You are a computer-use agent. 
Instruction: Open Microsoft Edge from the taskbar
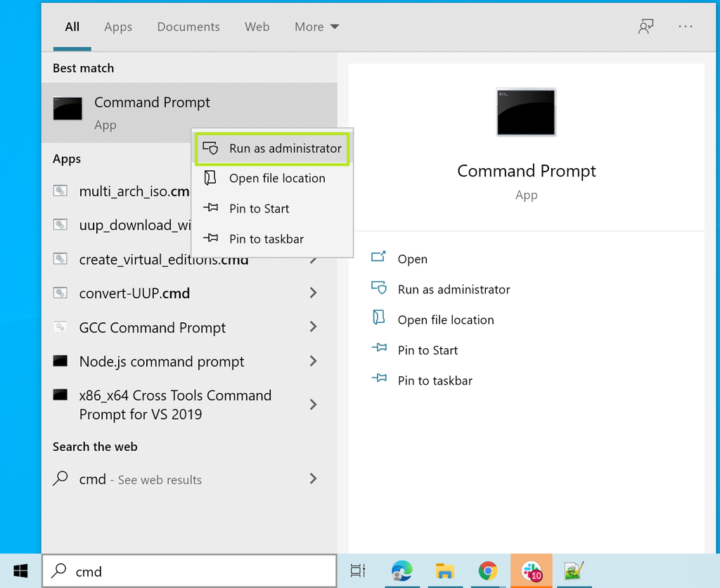click(401, 571)
